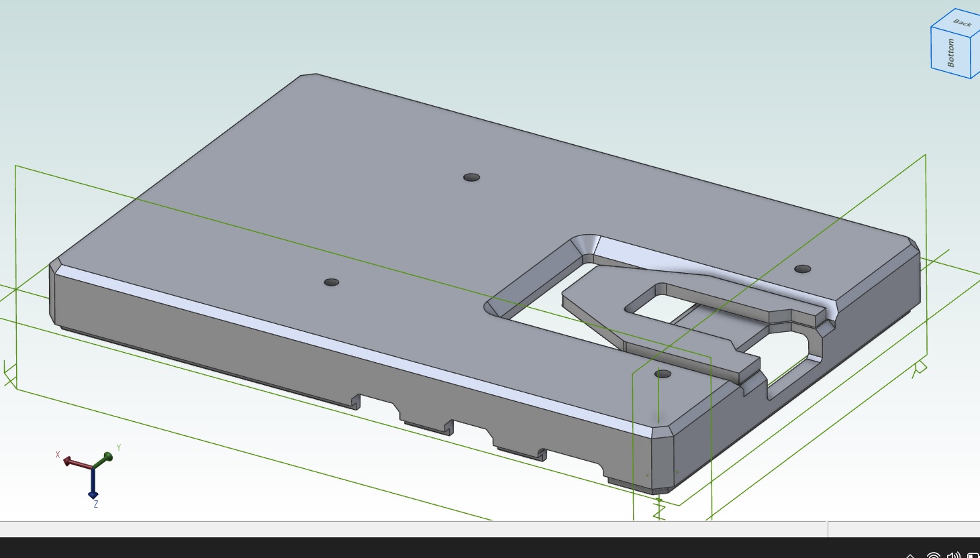Open the volume control in the system tray

(953, 556)
